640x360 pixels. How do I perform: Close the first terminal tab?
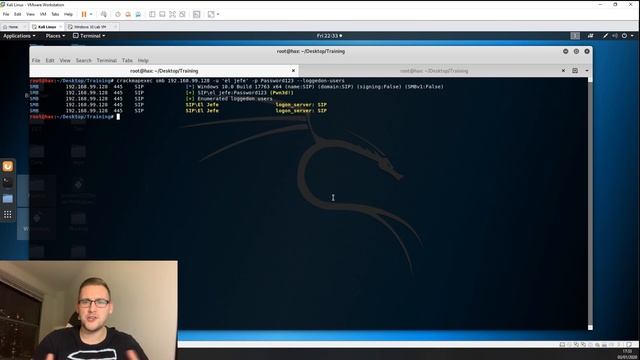click(293, 71)
